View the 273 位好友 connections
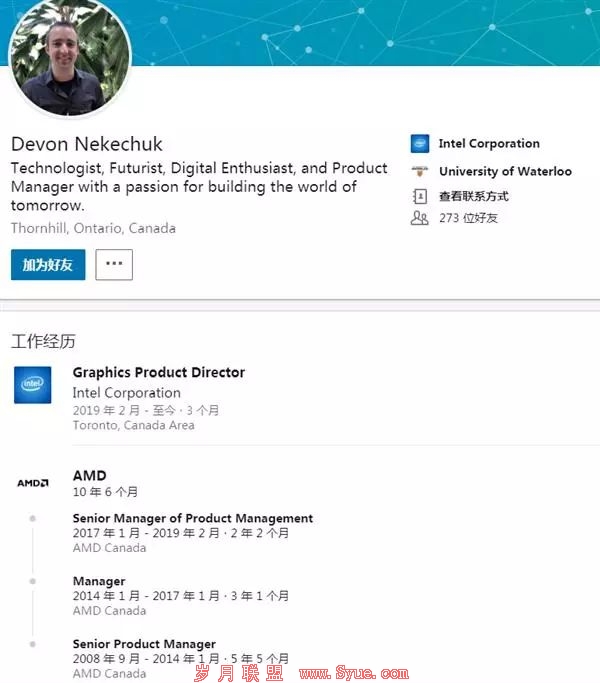Viewport: 600px width, 683px height. click(468, 218)
